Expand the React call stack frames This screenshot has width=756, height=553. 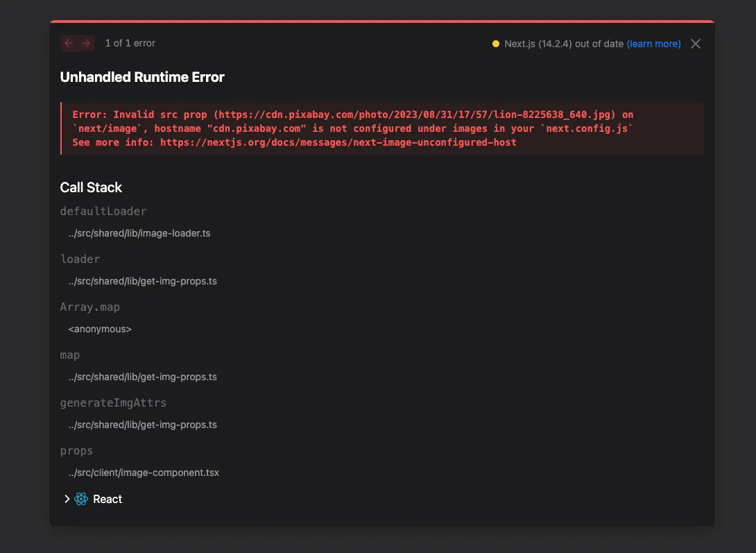point(67,499)
